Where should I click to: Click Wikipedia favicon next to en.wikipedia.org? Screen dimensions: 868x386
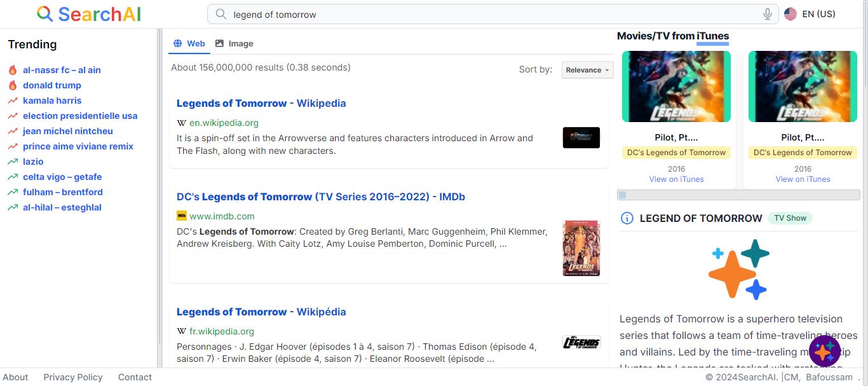point(182,123)
